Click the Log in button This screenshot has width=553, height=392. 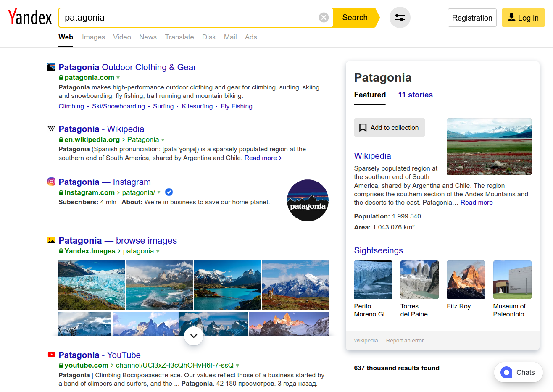click(523, 18)
